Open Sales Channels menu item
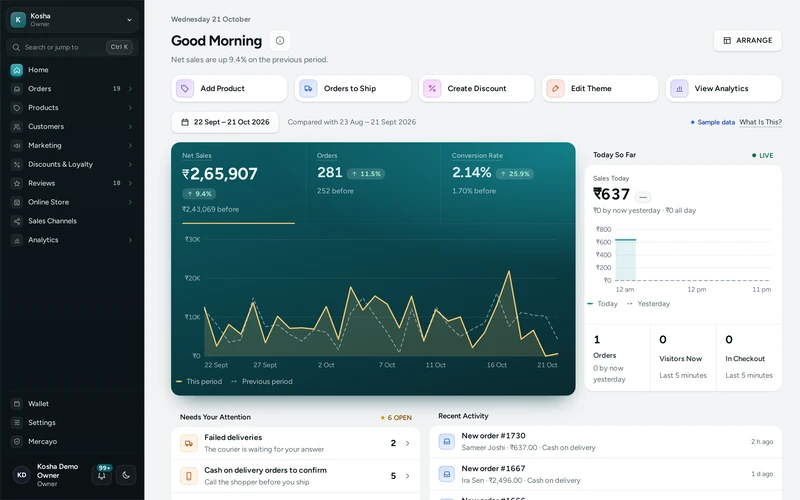Screen dimensions: 800x500 point(72,221)
